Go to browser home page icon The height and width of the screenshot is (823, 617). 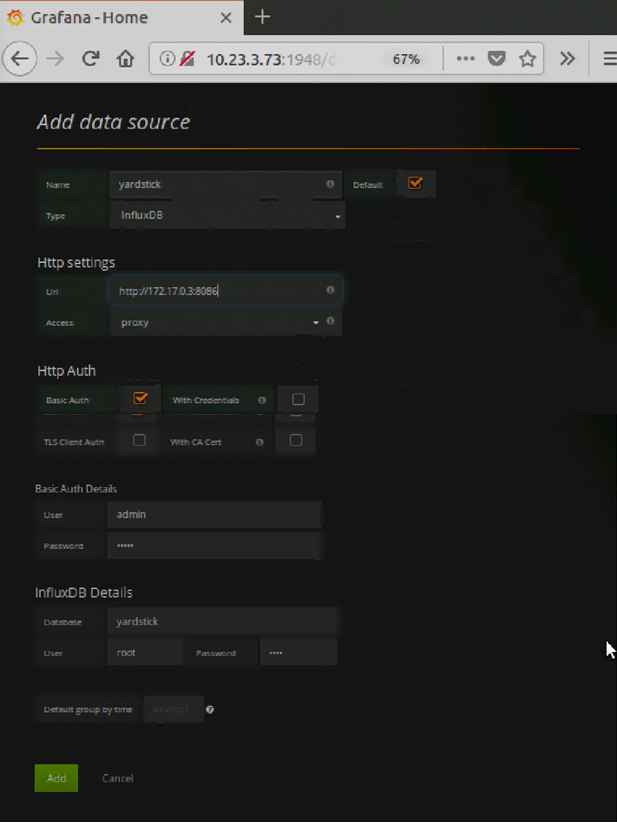point(125,59)
